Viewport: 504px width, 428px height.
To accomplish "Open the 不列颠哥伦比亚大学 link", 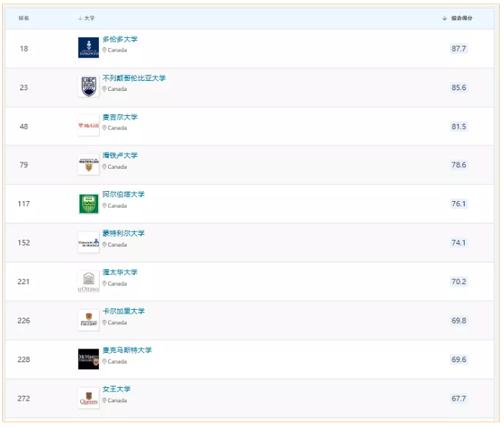I will 134,78.
